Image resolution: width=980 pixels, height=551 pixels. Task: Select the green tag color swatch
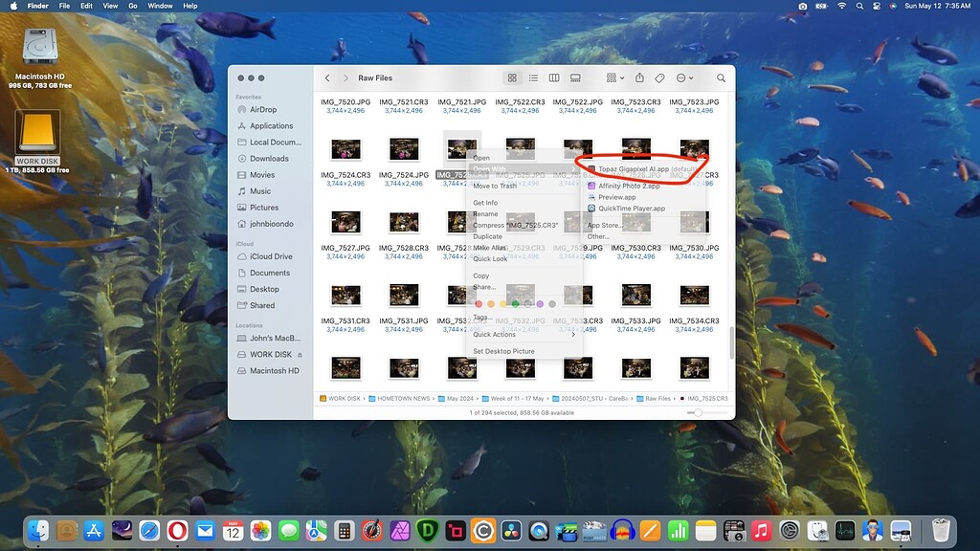(x=515, y=303)
